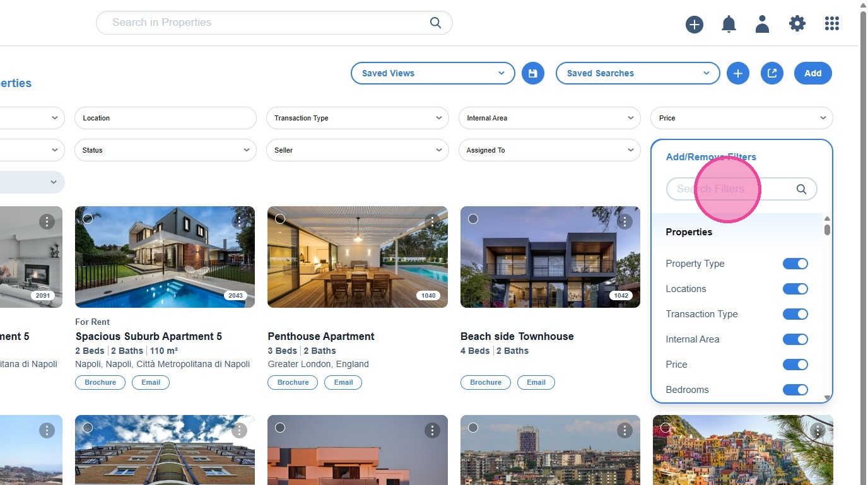868x485 pixels.
Task: Click the Penthouse Apartment title
Action: click(x=321, y=337)
